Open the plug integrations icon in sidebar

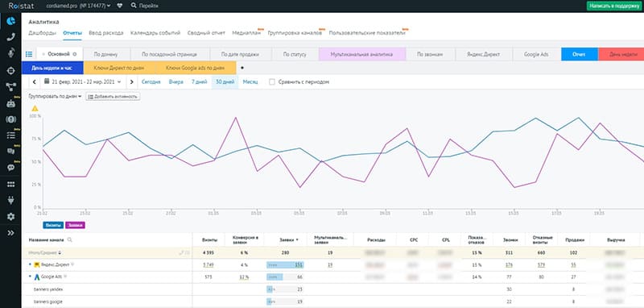10,200
